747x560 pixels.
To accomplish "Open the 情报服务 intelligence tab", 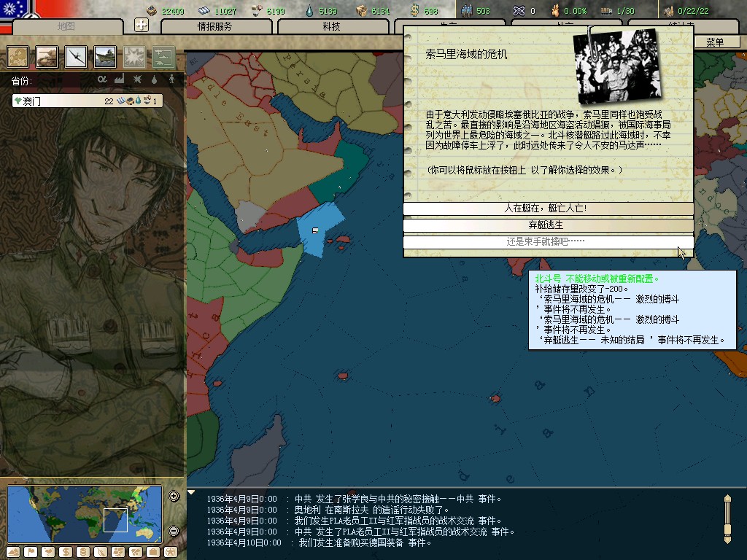I will point(216,26).
